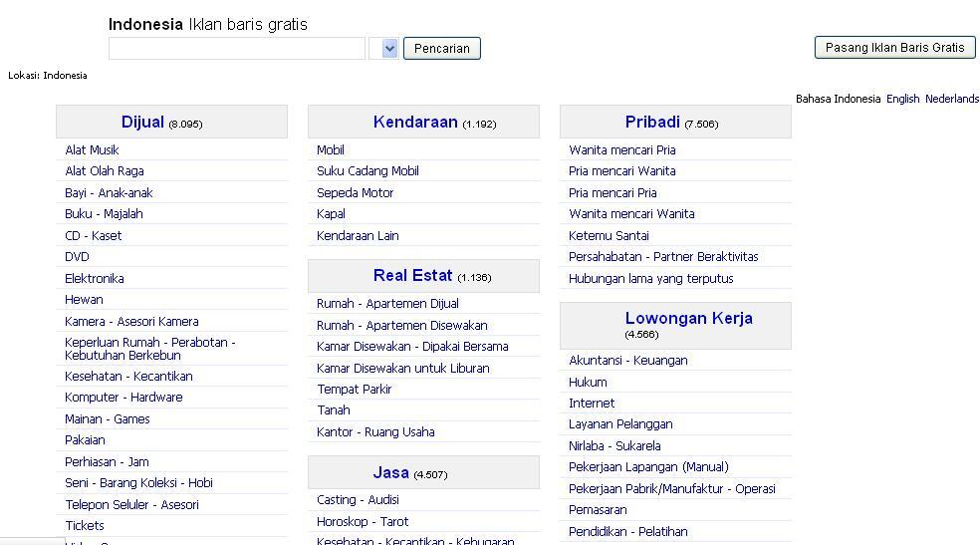Go to Tickets listings
Screen dimensions: 980x545
pos(85,526)
